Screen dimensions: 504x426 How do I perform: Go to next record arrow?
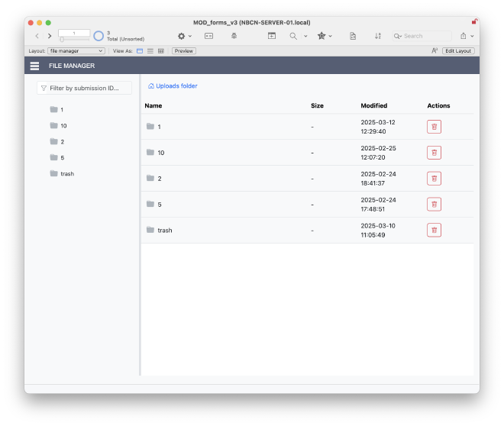[50, 36]
